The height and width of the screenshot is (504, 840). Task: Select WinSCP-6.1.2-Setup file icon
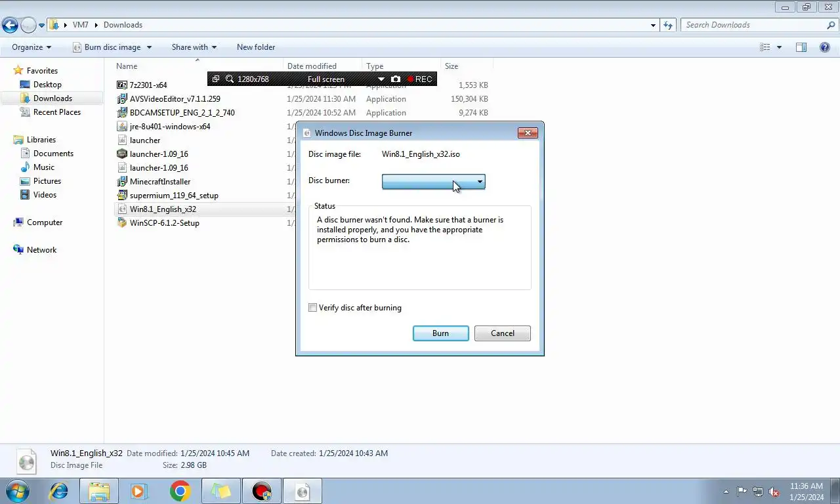point(122,223)
